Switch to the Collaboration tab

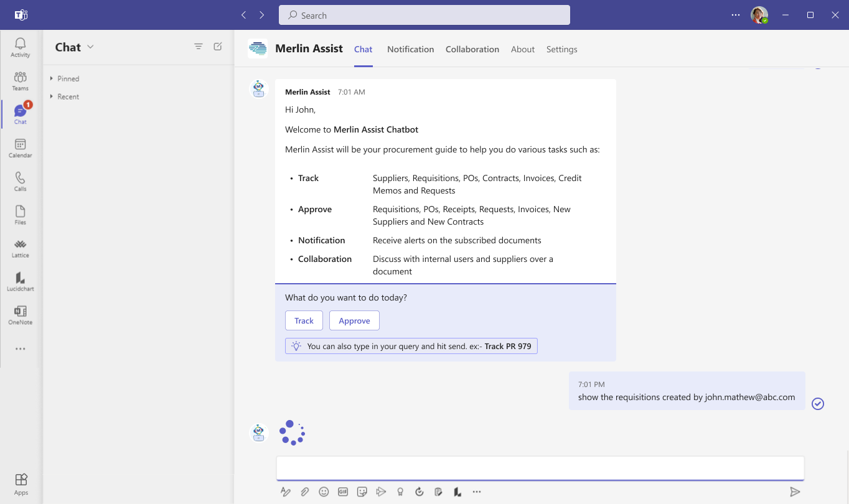pyautogui.click(x=472, y=49)
